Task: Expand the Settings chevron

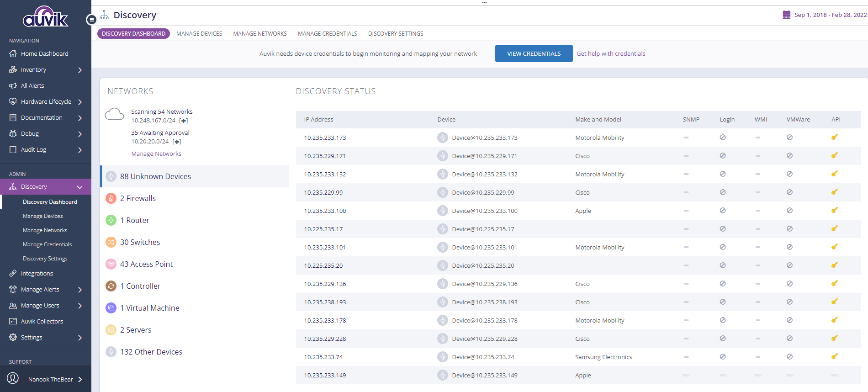Action: tap(80, 338)
